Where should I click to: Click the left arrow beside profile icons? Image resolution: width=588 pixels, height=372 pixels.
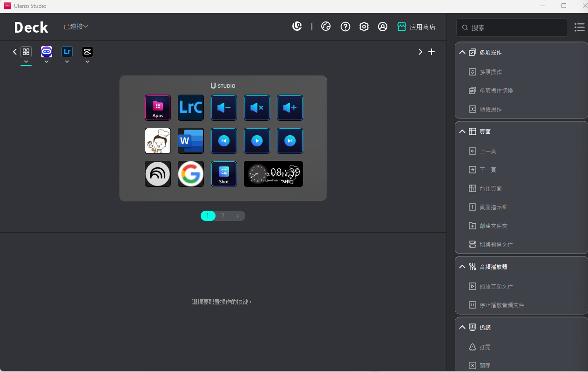coord(15,52)
